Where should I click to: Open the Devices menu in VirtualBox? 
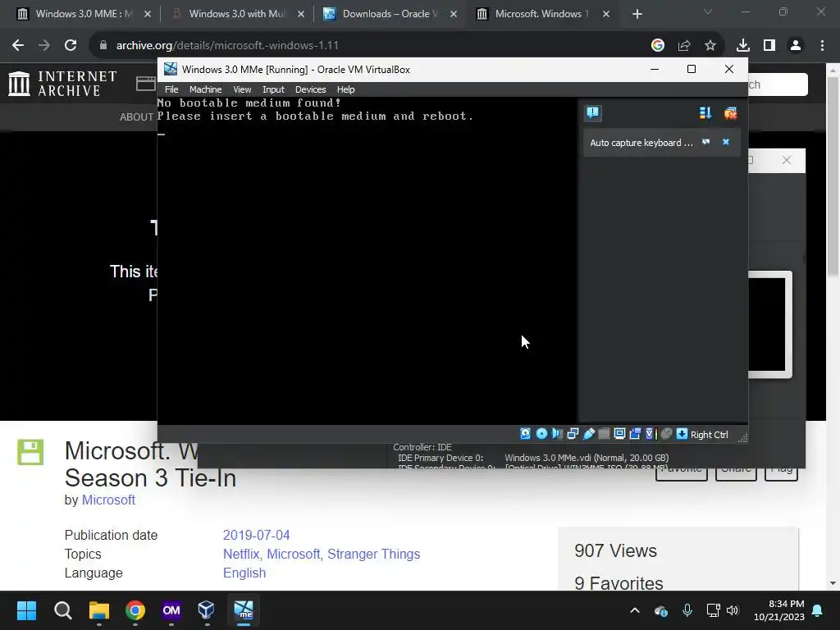[310, 89]
